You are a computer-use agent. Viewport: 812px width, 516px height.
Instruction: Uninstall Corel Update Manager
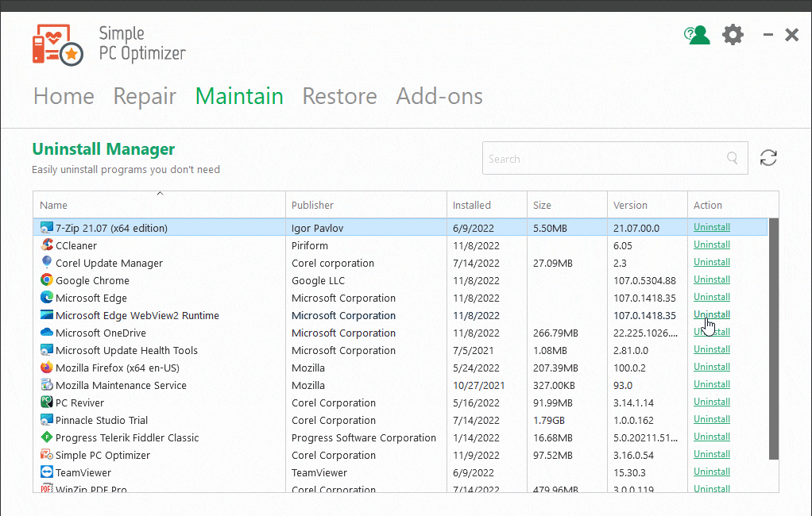click(712, 262)
